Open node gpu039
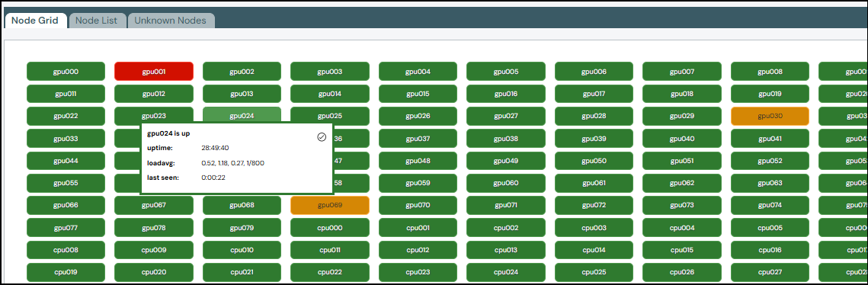The width and height of the screenshot is (868, 285). [x=594, y=139]
